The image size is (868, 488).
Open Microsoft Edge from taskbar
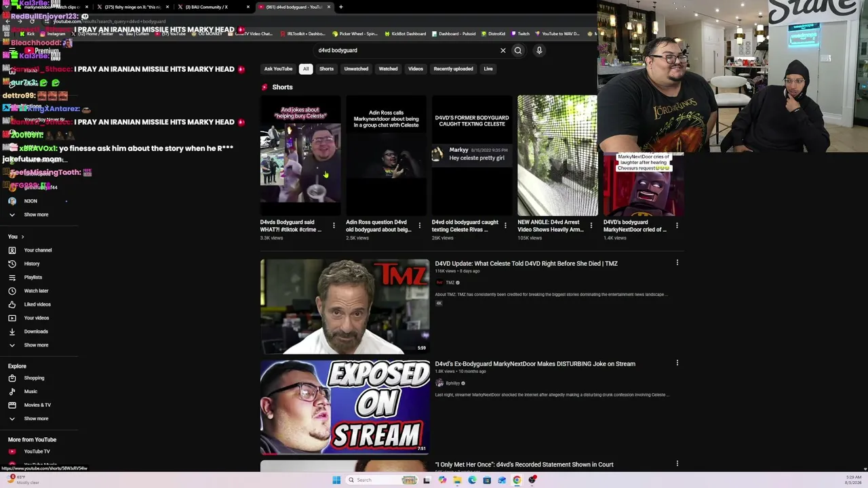tap(472, 480)
